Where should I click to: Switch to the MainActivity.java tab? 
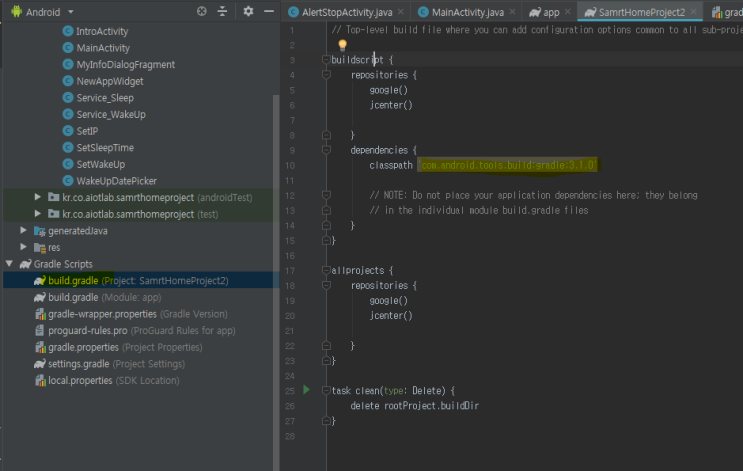click(x=467, y=12)
